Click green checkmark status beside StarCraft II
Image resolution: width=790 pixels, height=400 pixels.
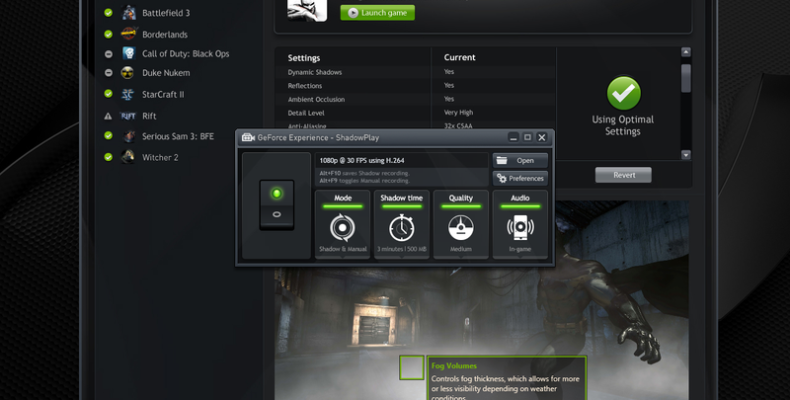[x=108, y=94]
